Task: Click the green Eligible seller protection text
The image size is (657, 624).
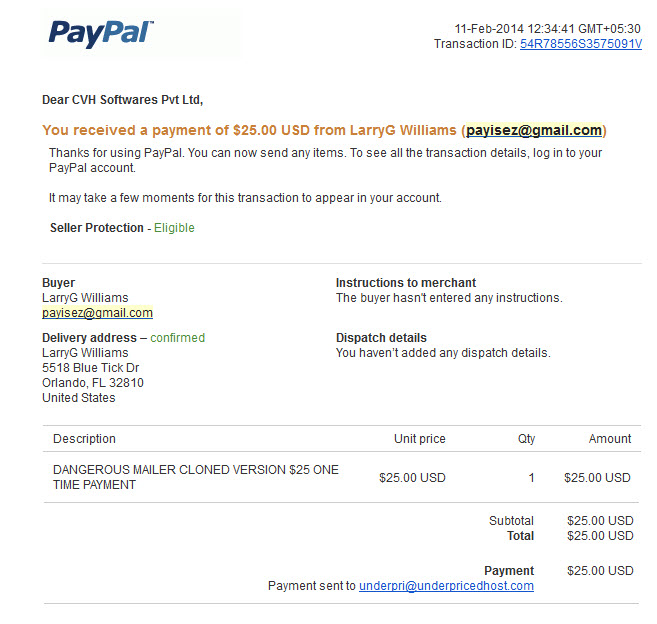Action: [174, 228]
